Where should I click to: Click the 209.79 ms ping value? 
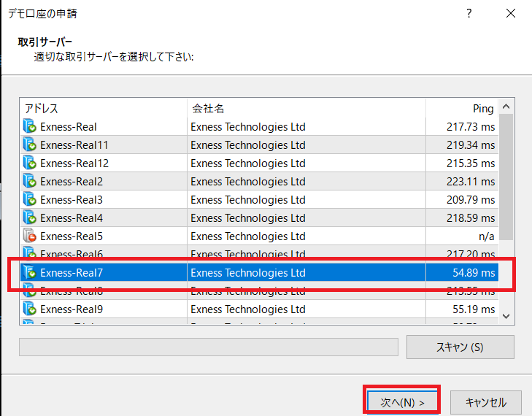(471, 200)
